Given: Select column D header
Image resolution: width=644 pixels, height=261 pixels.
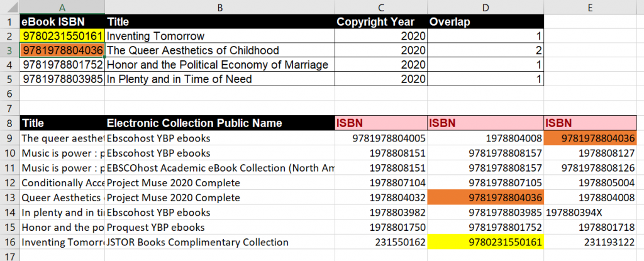Looking at the screenshot, I should [x=485, y=6].
